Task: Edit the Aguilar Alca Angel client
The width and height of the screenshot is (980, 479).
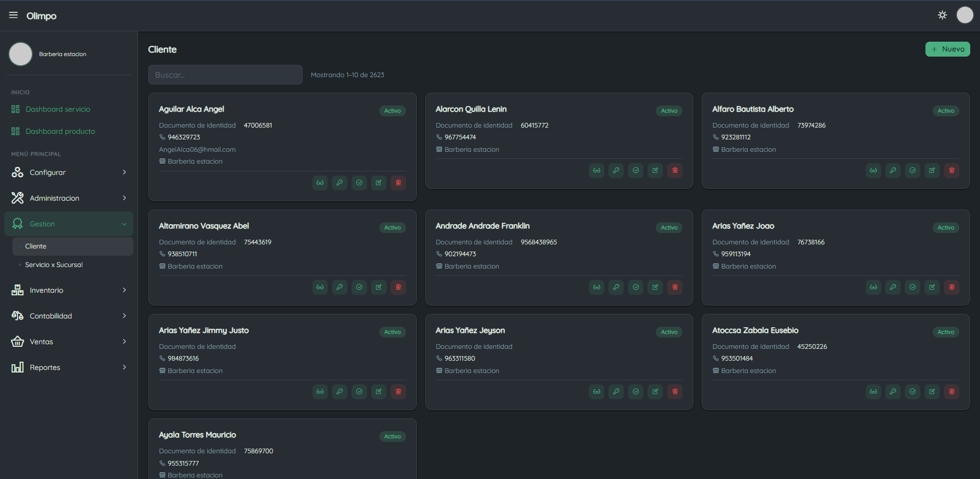Action: click(x=379, y=183)
